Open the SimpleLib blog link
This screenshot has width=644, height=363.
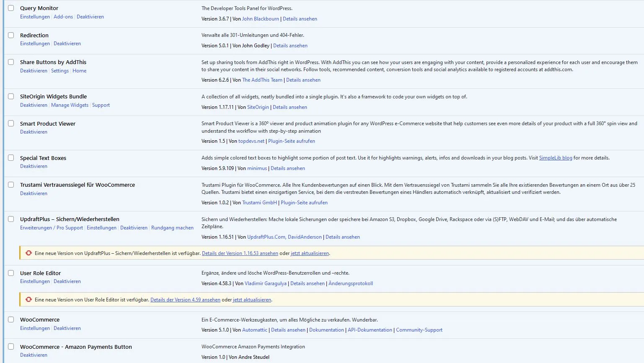[556, 158]
